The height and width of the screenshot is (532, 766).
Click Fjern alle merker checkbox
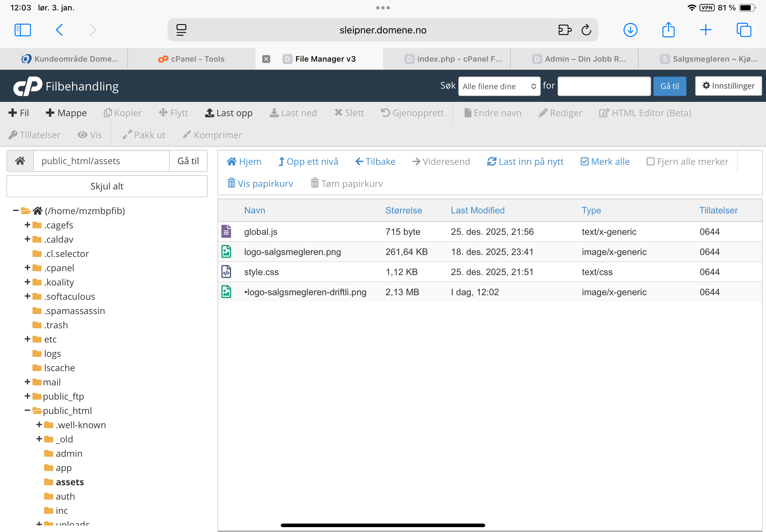[x=650, y=162]
